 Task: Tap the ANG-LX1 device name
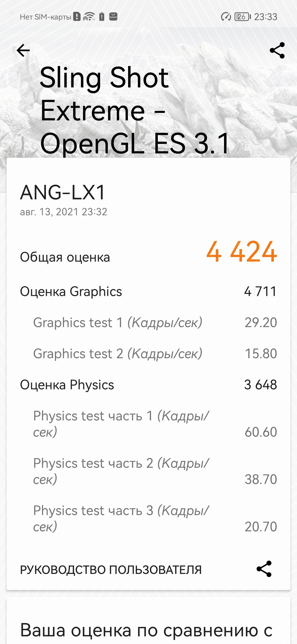click(x=63, y=192)
